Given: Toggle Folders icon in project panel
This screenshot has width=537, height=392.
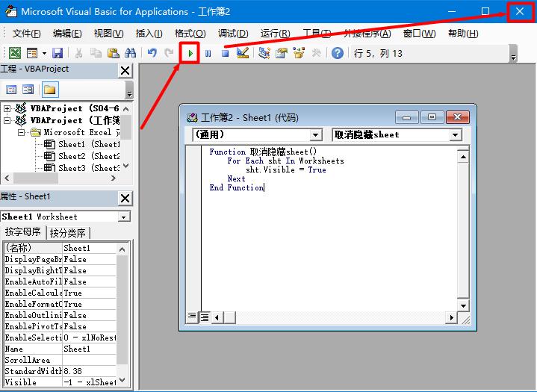Looking at the screenshot, I should pyautogui.click(x=50, y=90).
